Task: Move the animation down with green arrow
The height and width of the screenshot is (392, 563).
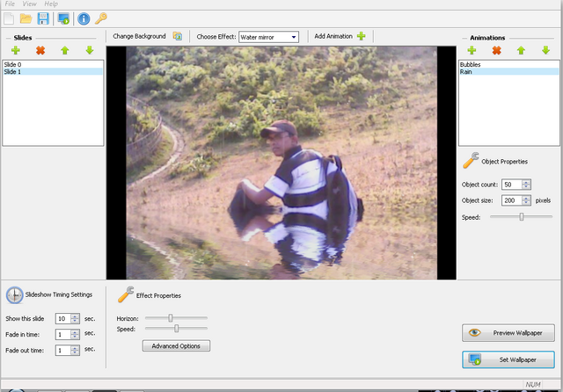Action: pyautogui.click(x=545, y=51)
